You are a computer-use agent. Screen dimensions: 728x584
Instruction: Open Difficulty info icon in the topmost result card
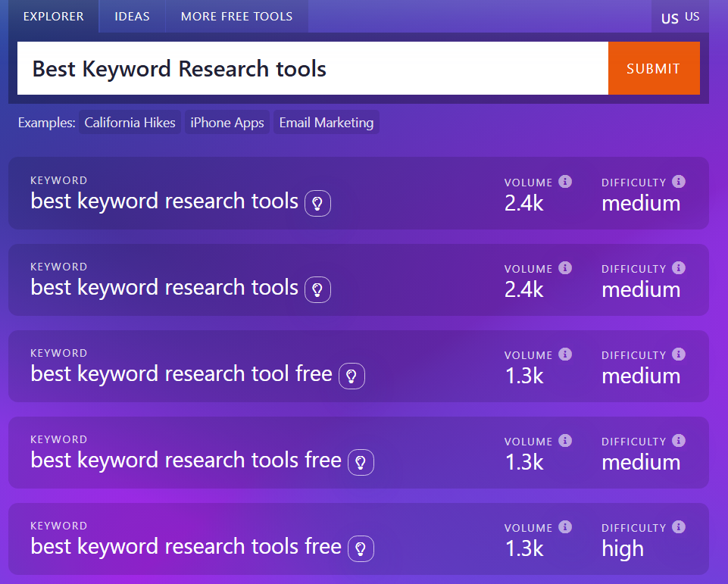(x=679, y=182)
